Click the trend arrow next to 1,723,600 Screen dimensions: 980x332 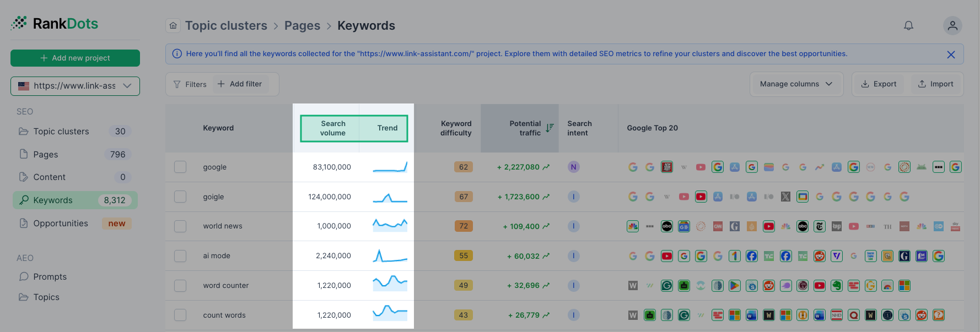(546, 197)
